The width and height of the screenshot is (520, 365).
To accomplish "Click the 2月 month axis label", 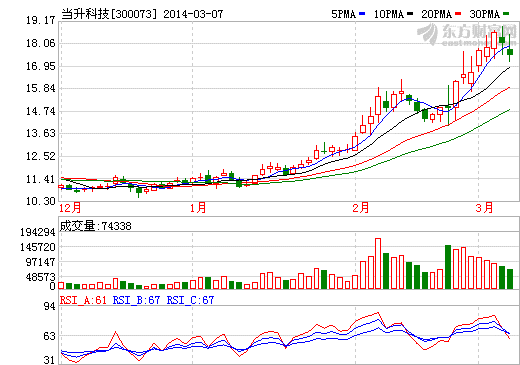I will click(361, 208).
